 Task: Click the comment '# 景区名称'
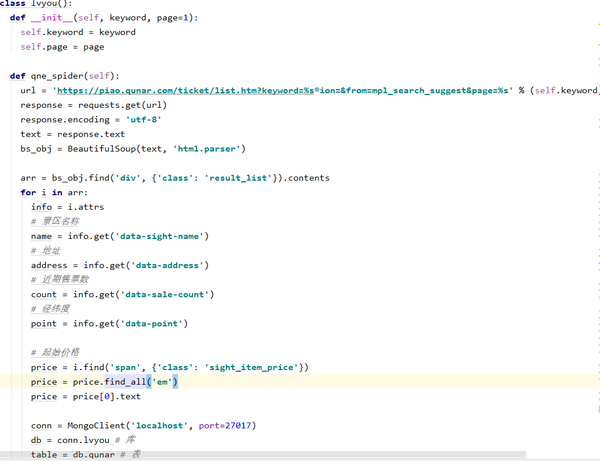[x=55, y=221]
